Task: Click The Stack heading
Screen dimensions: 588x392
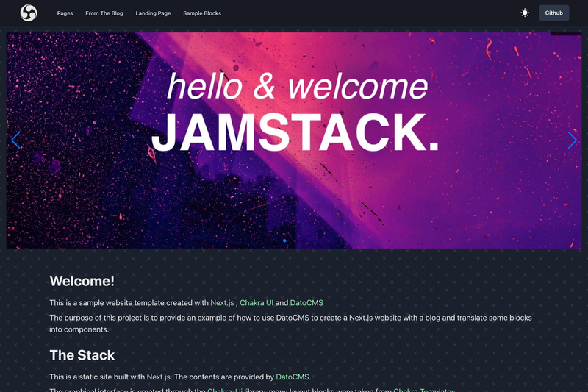Action: pyautogui.click(x=82, y=355)
